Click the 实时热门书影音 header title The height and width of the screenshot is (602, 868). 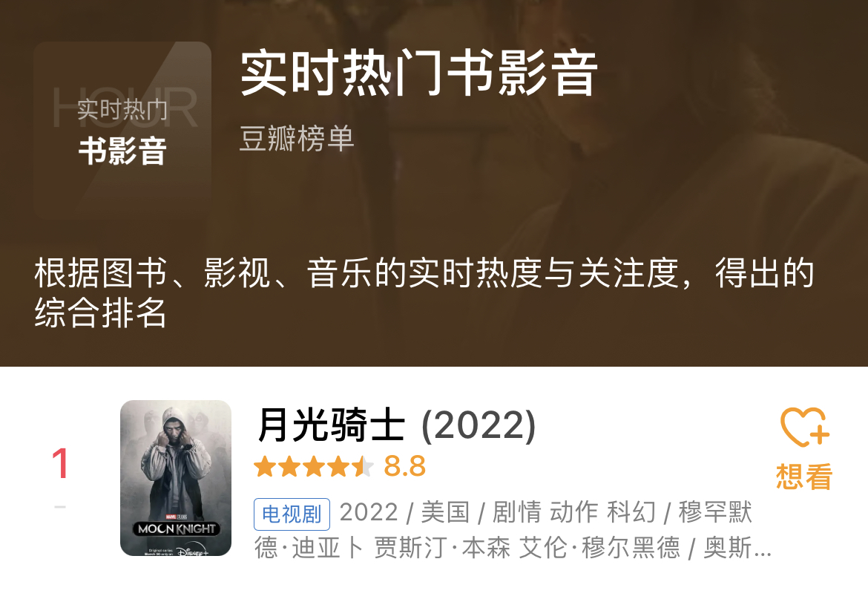tap(419, 73)
